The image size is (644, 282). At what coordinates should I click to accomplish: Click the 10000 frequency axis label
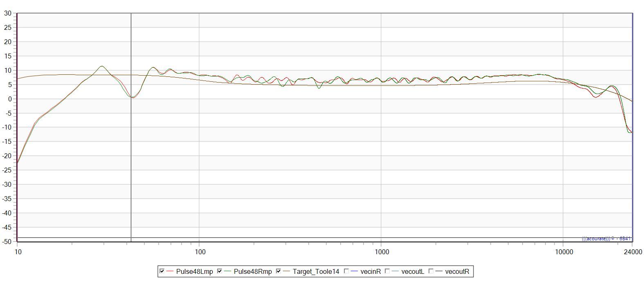coord(564,252)
